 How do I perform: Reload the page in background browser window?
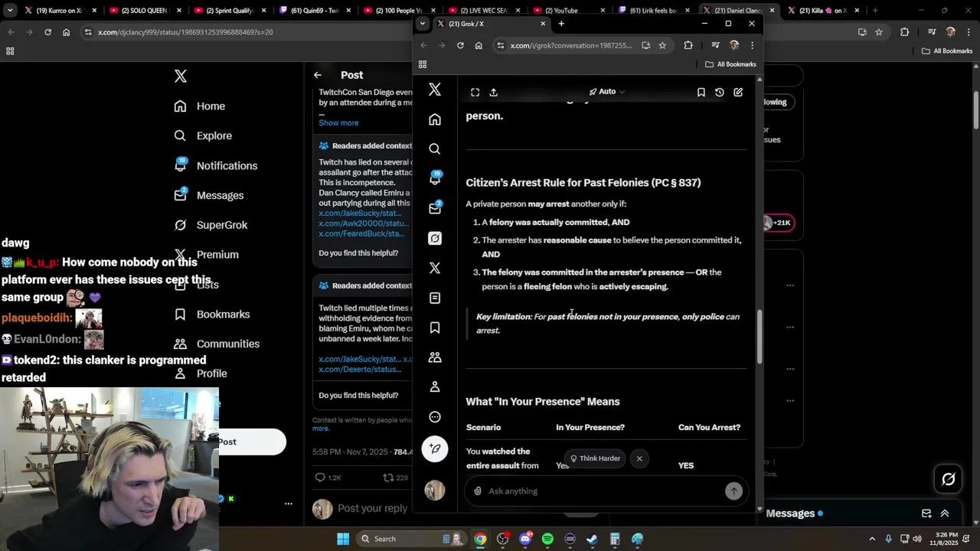(47, 32)
